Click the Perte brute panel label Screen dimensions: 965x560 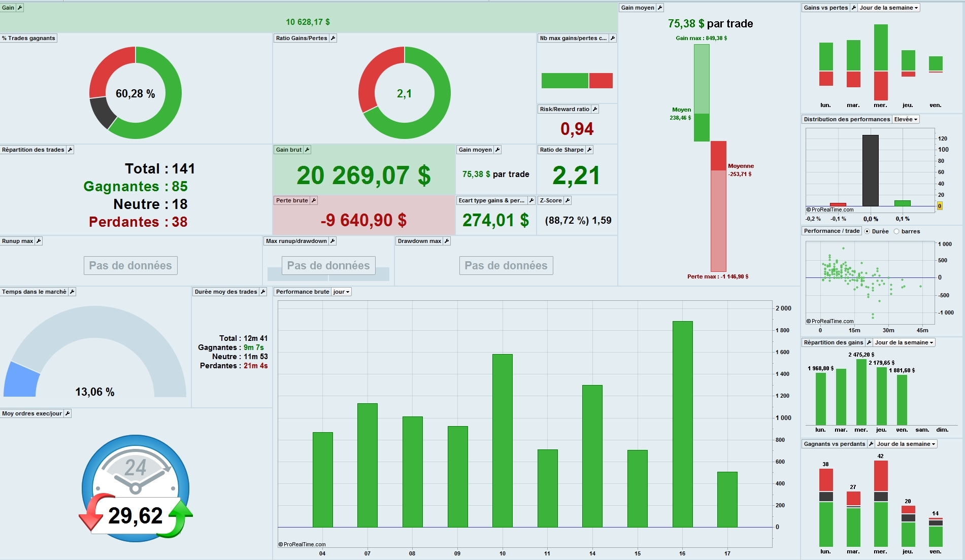292,200
